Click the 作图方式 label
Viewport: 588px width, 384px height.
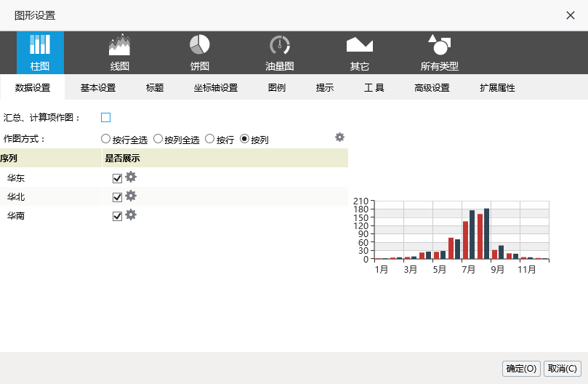(24, 139)
